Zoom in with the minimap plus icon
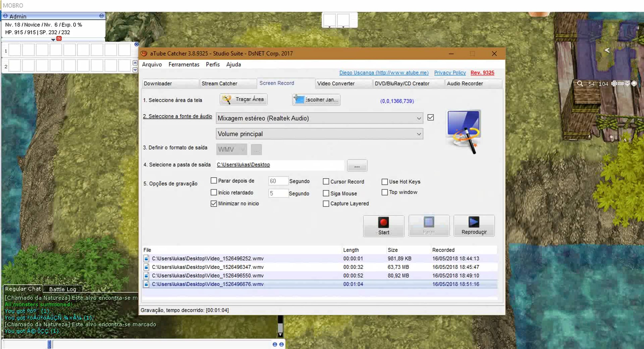 614,83
